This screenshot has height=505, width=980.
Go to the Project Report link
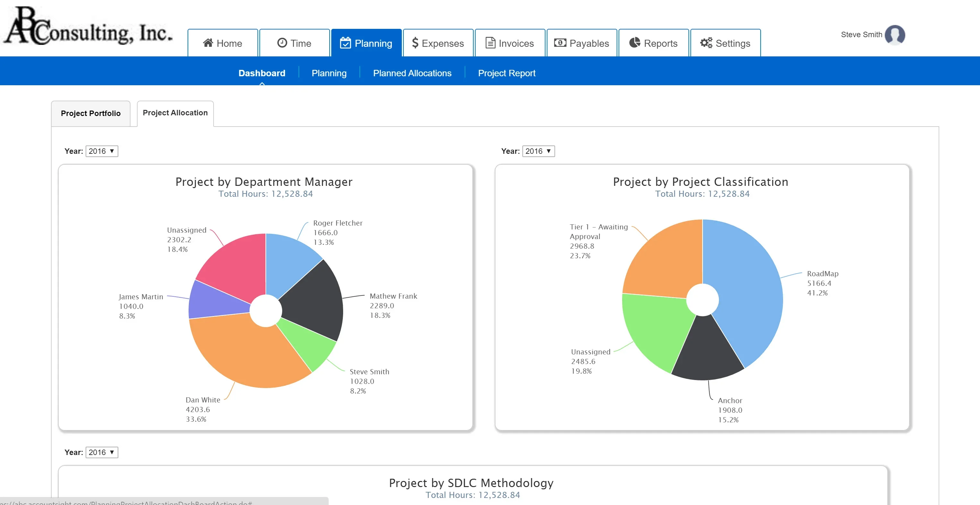point(506,73)
